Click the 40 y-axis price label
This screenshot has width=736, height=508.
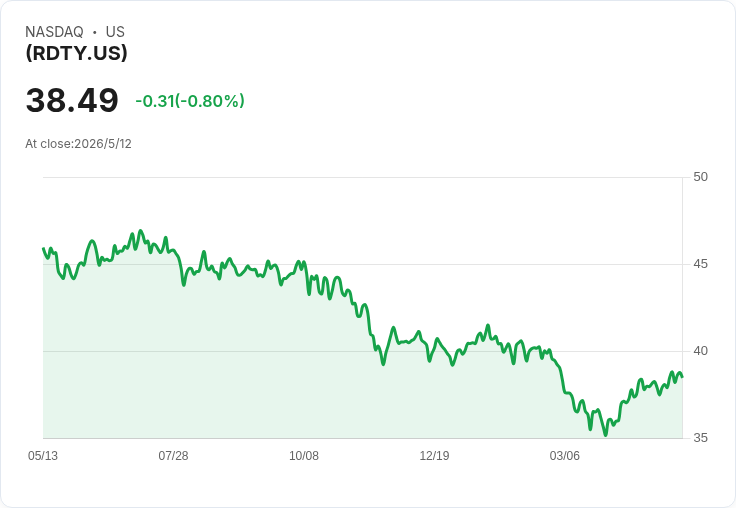click(700, 351)
